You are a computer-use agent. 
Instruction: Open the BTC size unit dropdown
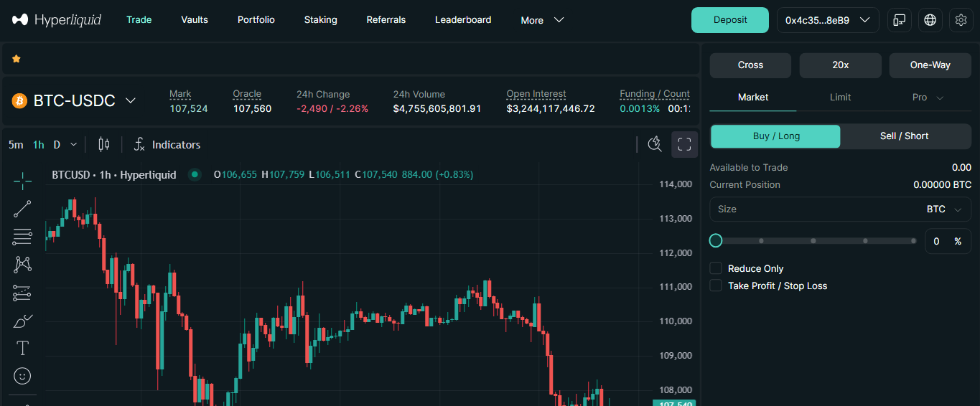pyautogui.click(x=943, y=209)
